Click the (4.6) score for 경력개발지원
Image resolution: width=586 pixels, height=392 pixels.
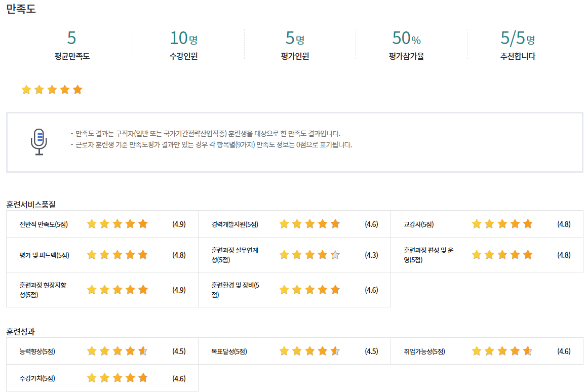click(371, 224)
